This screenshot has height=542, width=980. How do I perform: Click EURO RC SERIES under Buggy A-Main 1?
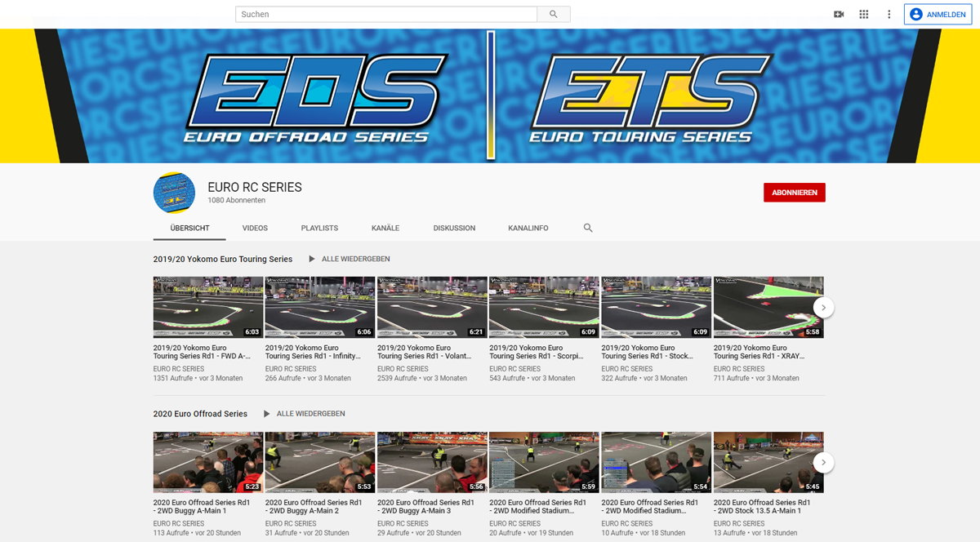coord(179,524)
